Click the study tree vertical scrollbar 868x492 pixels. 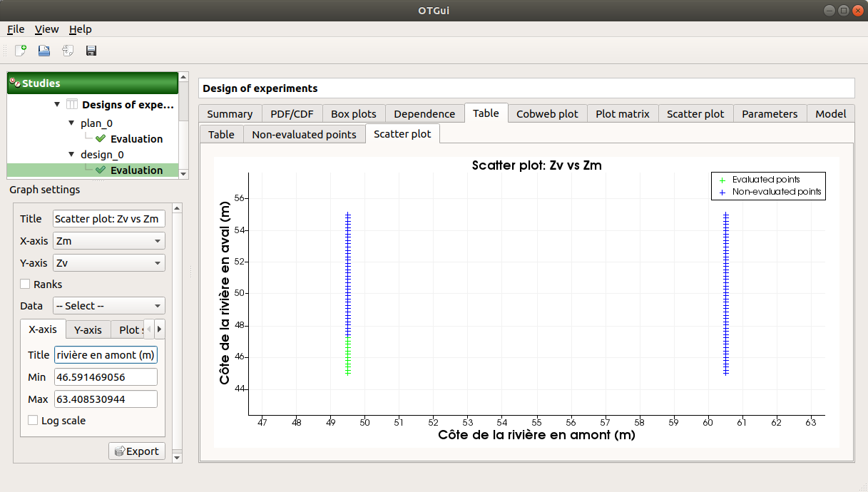pos(183,125)
